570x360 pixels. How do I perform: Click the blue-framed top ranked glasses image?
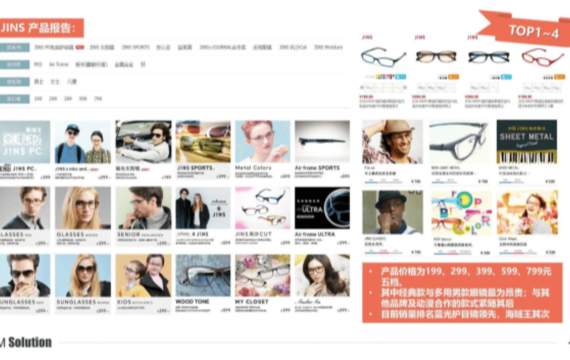[383, 57]
